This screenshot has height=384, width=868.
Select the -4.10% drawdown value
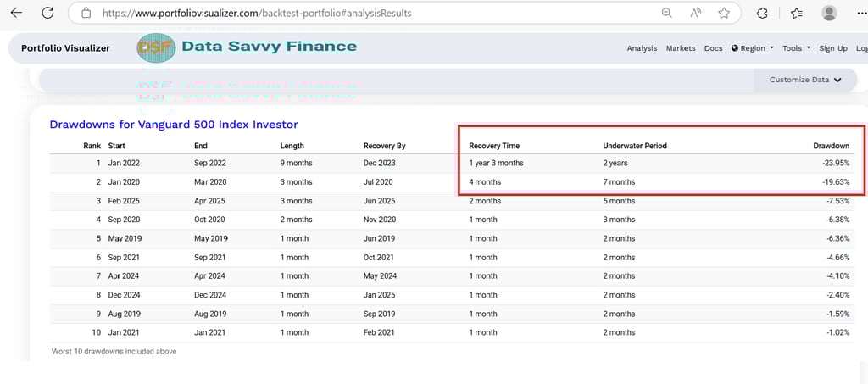(x=838, y=276)
